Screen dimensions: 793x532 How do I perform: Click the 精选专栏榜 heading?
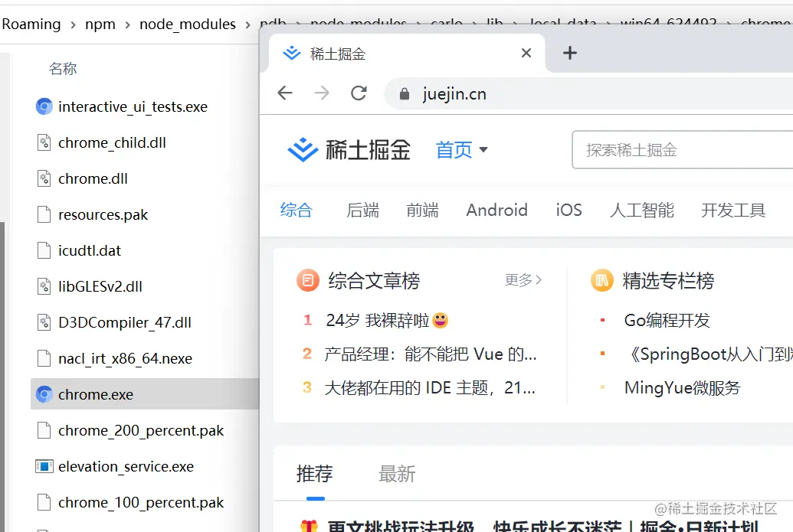pos(669,280)
